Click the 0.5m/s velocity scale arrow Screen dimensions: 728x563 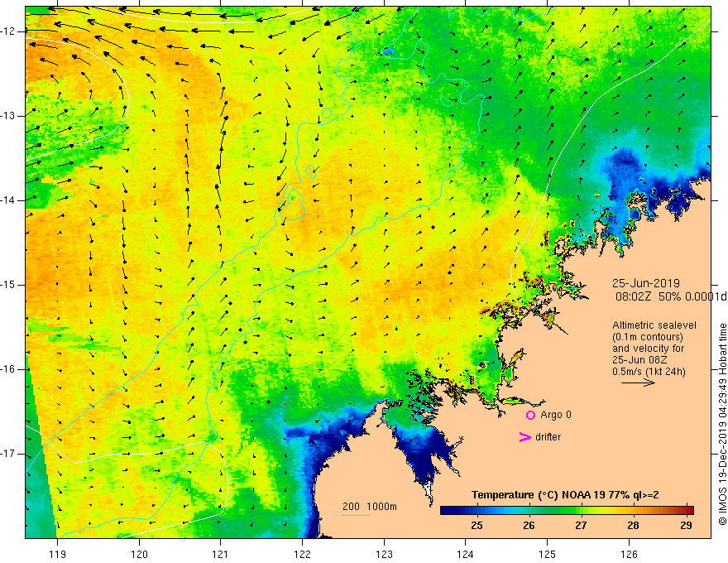(638, 383)
